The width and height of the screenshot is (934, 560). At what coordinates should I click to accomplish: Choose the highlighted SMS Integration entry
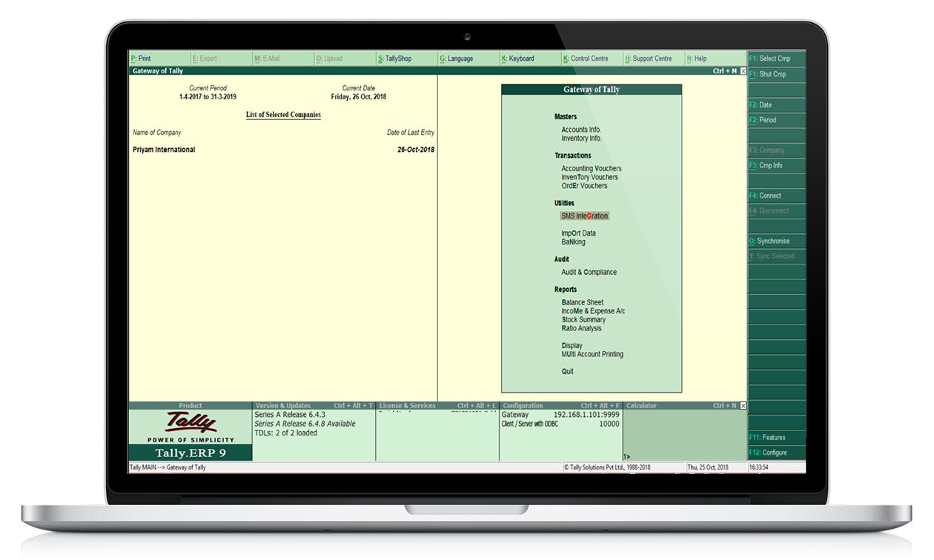pos(584,216)
